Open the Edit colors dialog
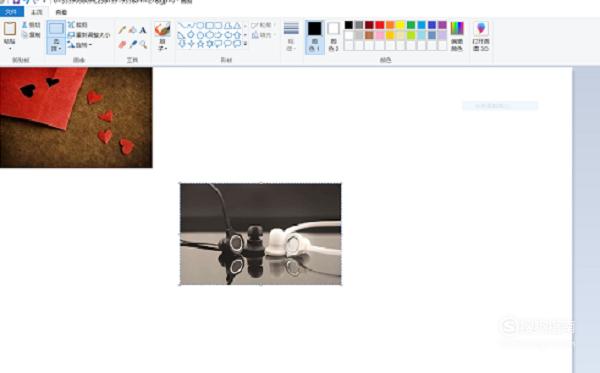Viewport: 600px width, 373px height. pyautogui.click(x=457, y=37)
